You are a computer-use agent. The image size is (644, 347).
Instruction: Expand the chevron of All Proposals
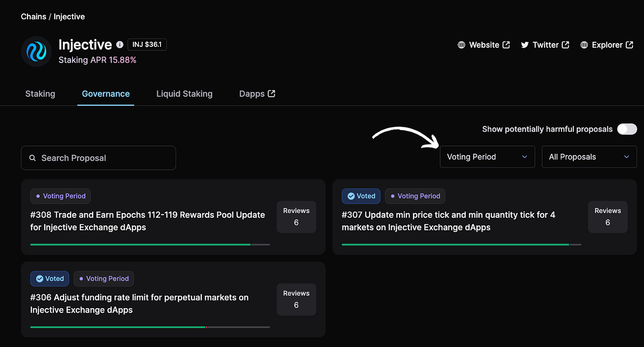626,157
